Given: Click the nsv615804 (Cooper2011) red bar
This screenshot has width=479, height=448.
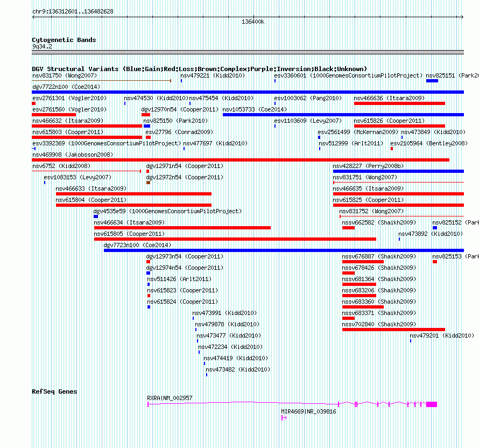Looking at the screenshot, I should 134,205.
